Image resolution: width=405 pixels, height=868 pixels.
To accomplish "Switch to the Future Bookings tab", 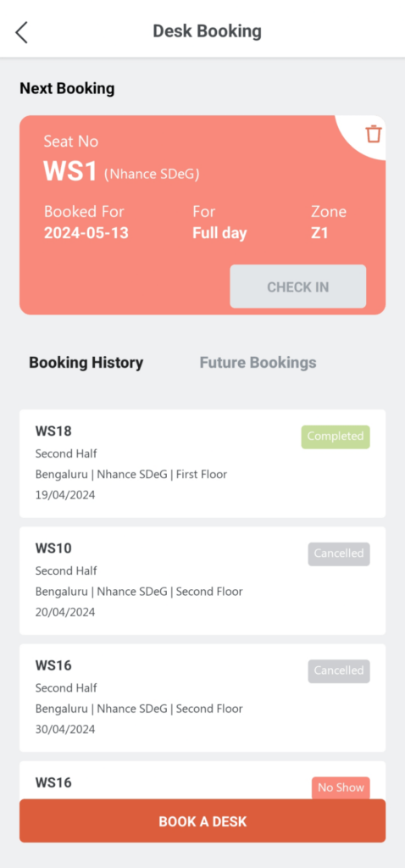I will 258,363.
